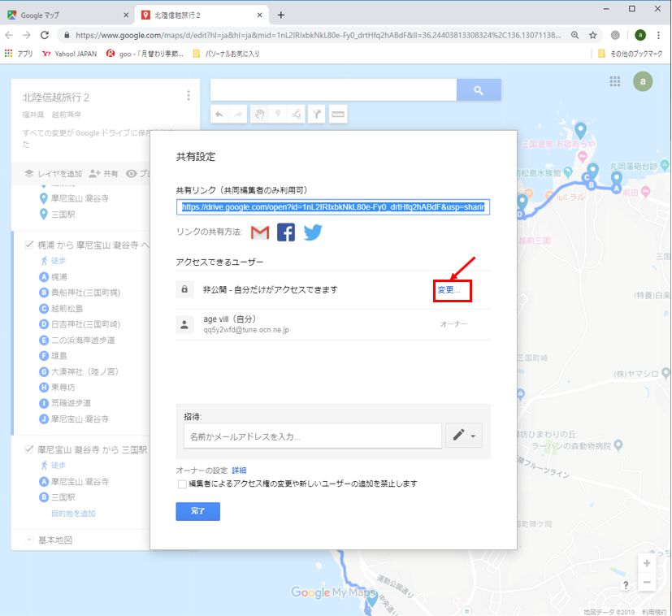This screenshot has width=672, height=616.
Task: Click the map search magnifier button
Action: 479,90
